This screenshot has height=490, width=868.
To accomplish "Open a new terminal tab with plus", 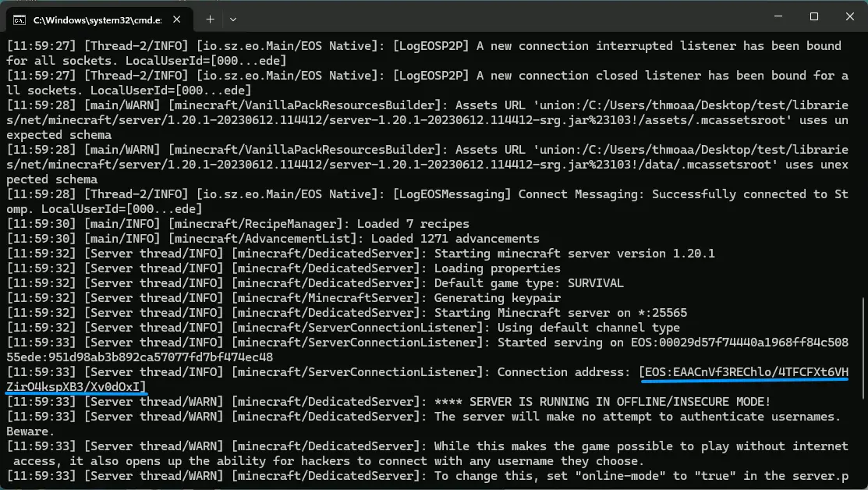I will click(x=210, y=20).
